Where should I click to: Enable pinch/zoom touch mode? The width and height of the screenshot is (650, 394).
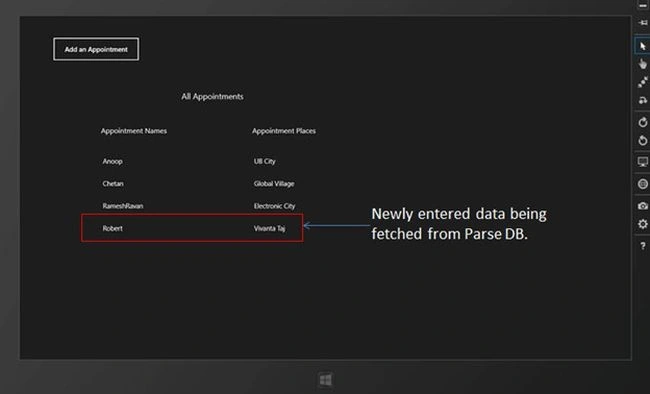click(643, 82)
